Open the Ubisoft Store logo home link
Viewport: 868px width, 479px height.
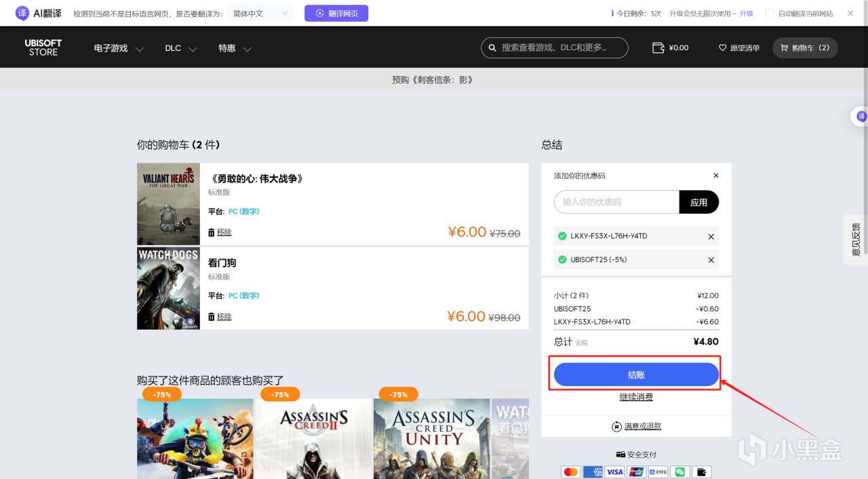43,47
